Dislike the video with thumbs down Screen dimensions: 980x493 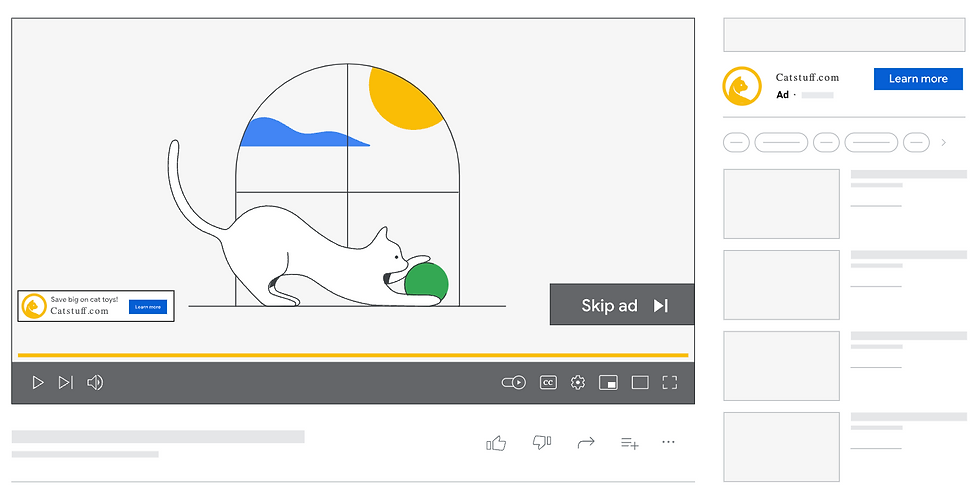click(542, 442)
